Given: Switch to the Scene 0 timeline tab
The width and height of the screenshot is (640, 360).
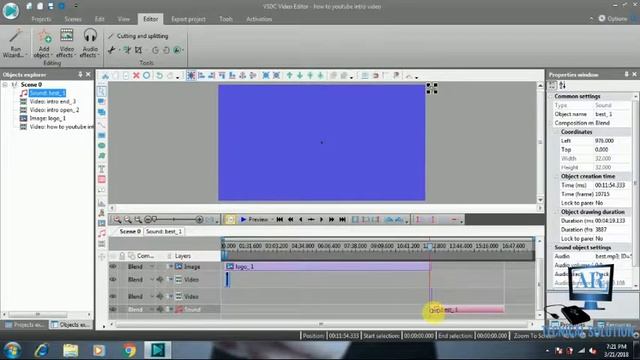Looking at the screenshot, I should [x=130, y=231].
